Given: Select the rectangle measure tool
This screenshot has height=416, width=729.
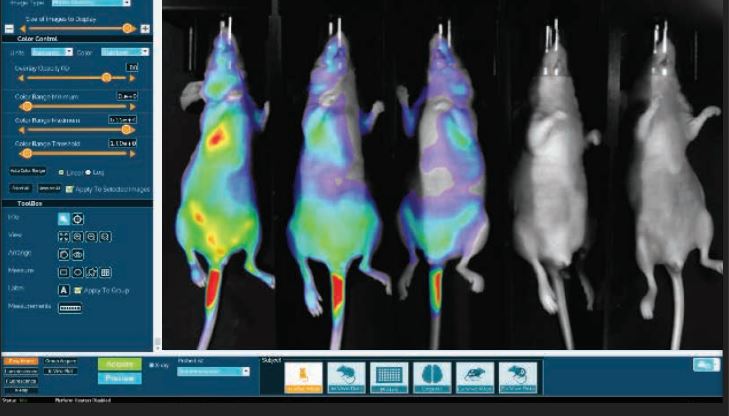Looking at the screenshot, I should 64,272.
